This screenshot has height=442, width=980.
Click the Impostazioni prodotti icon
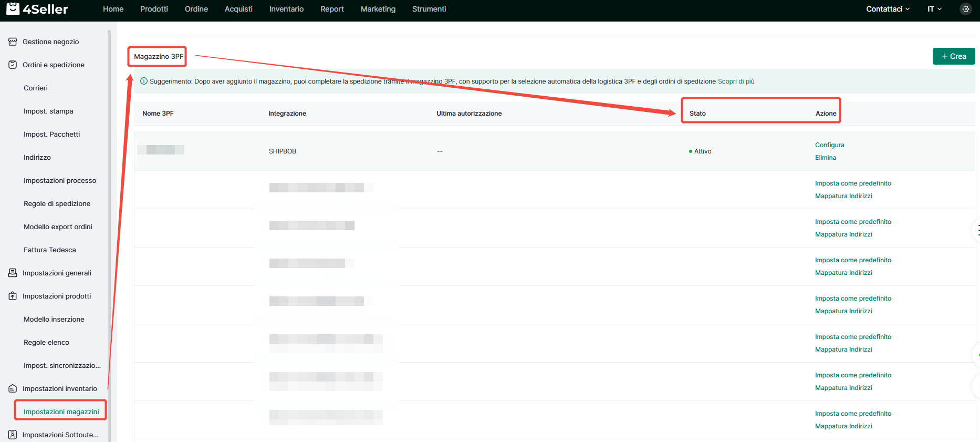click(13, 296)
